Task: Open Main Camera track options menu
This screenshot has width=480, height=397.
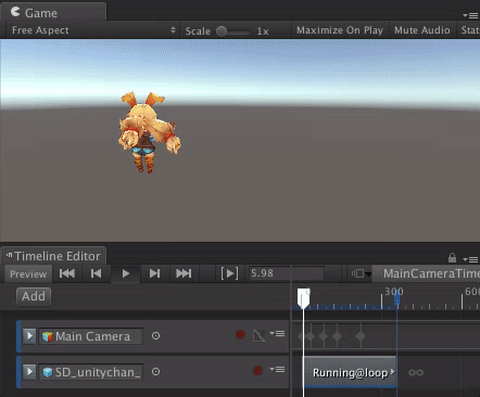Action: click(277, 334)
